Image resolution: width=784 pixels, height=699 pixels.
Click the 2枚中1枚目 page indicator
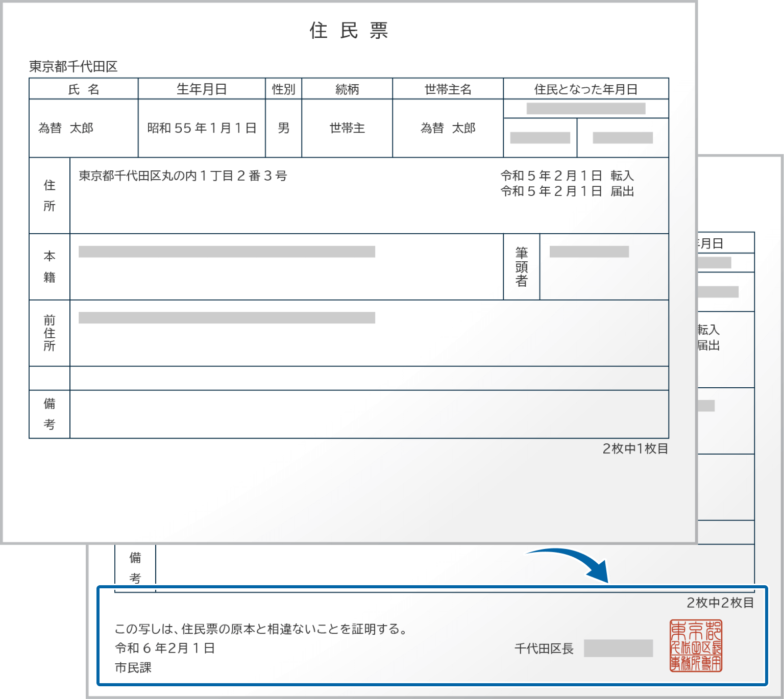point(635,449)
